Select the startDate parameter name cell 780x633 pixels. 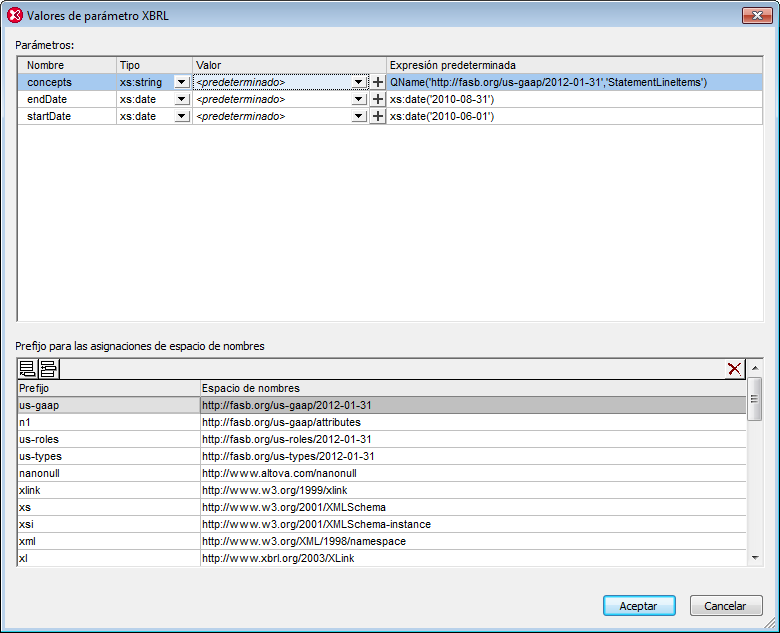click(x=66, y=116)
